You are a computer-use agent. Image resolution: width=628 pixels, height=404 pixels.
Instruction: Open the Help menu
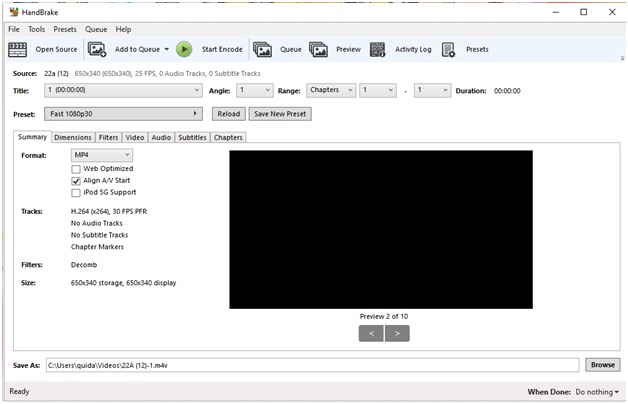click(123, 29)
